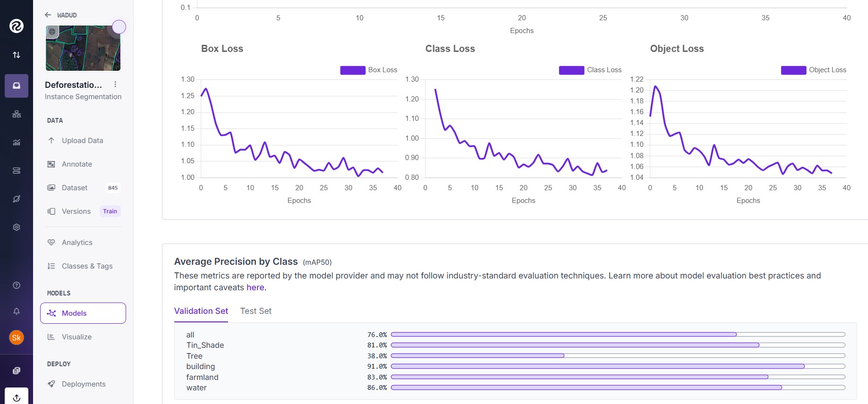Open the project three-dot options menu
The image size is (868, 404).
(115, 84)
